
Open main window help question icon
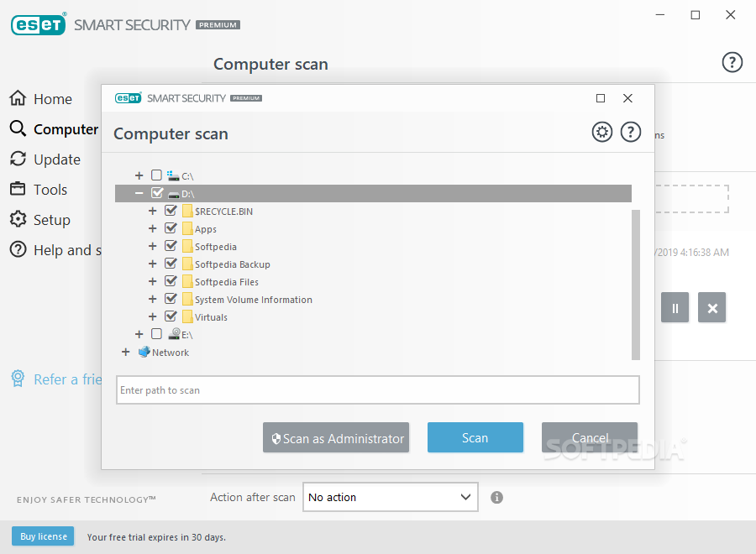point(732,62)
